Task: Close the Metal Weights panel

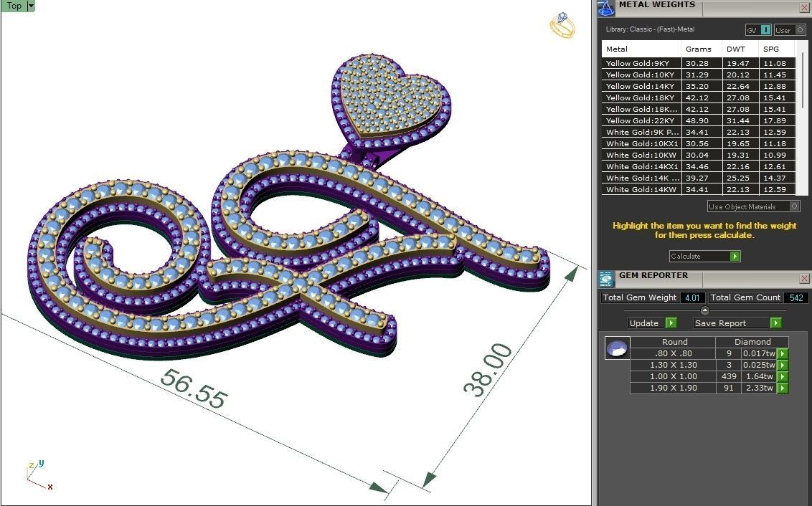Action: 805,8
